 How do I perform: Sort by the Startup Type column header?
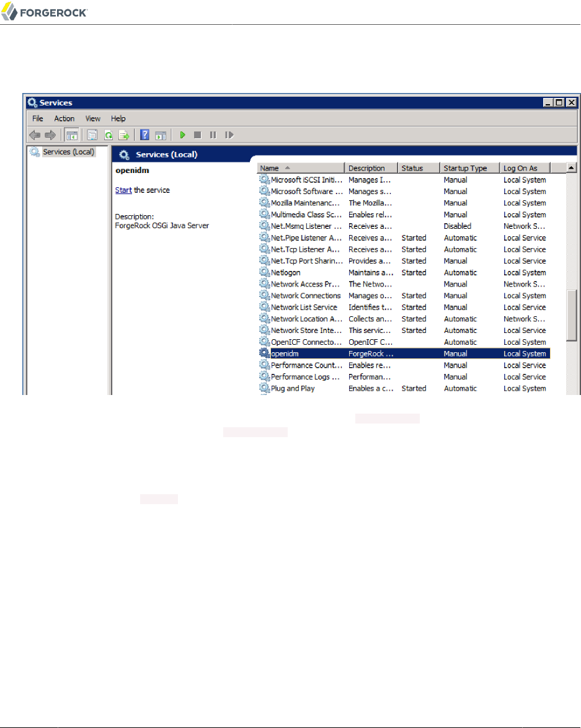(x=469, y=168)
